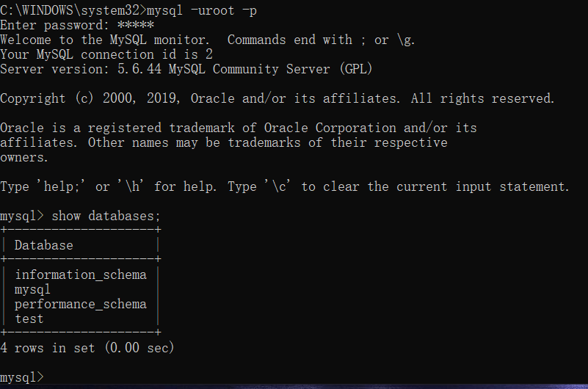The image size is (588, 389).
Task: Click the performance_schema database name
Action: click(80, 304)
